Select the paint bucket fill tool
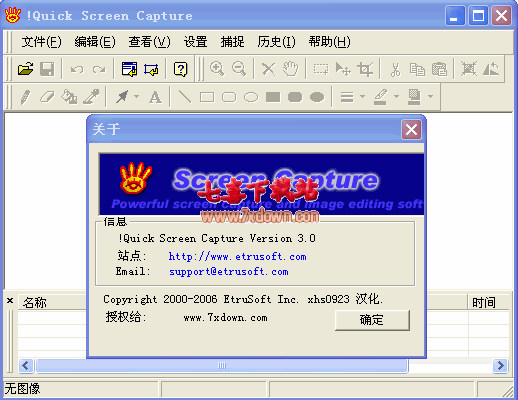The width and height of the screenshot is (518, 400). point(69,97)
